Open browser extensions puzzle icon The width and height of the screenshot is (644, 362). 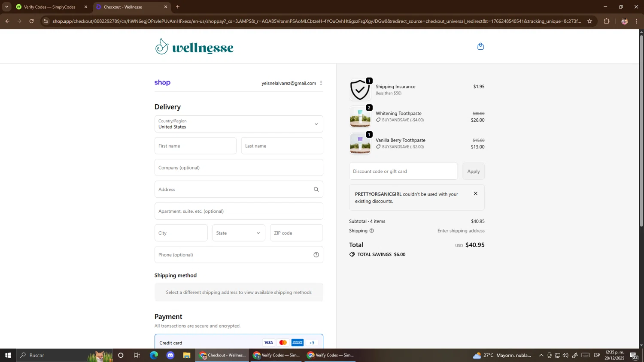coord(607,21)
